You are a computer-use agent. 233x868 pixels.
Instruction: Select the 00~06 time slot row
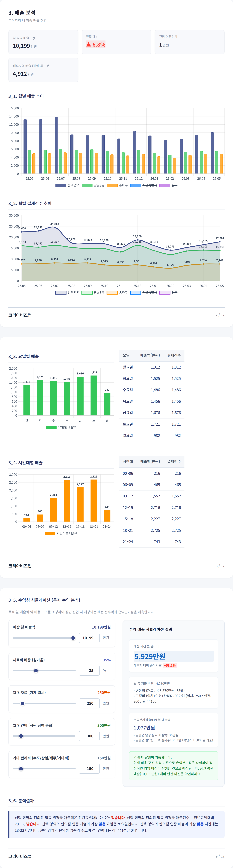pos(152,473)
